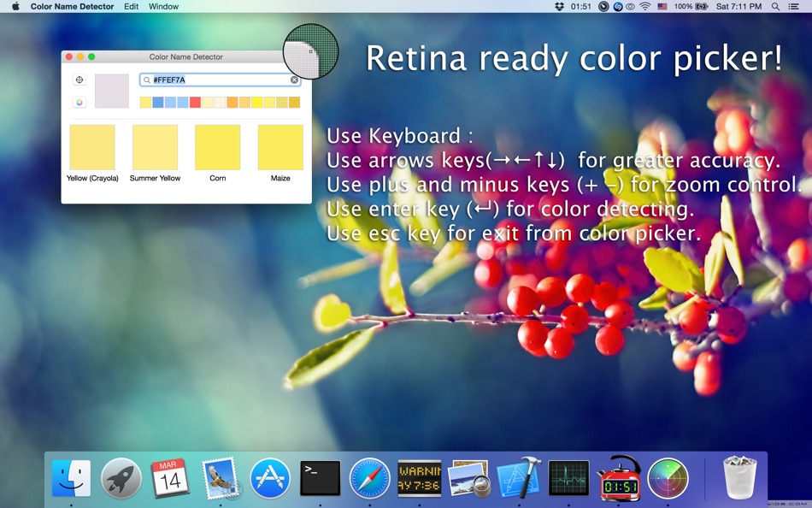The image size is (812, 508).
Task: Select the Summer Yellow result square
Action: (155, 147)
